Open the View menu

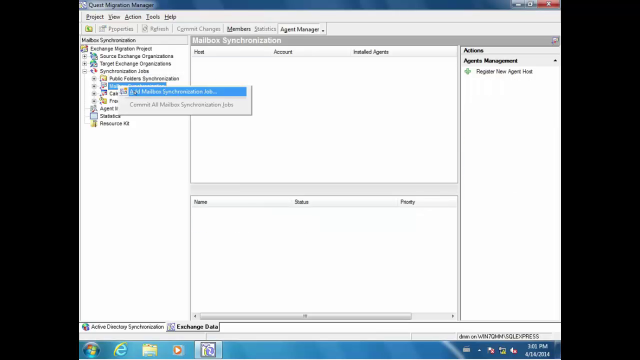[114, 17]
